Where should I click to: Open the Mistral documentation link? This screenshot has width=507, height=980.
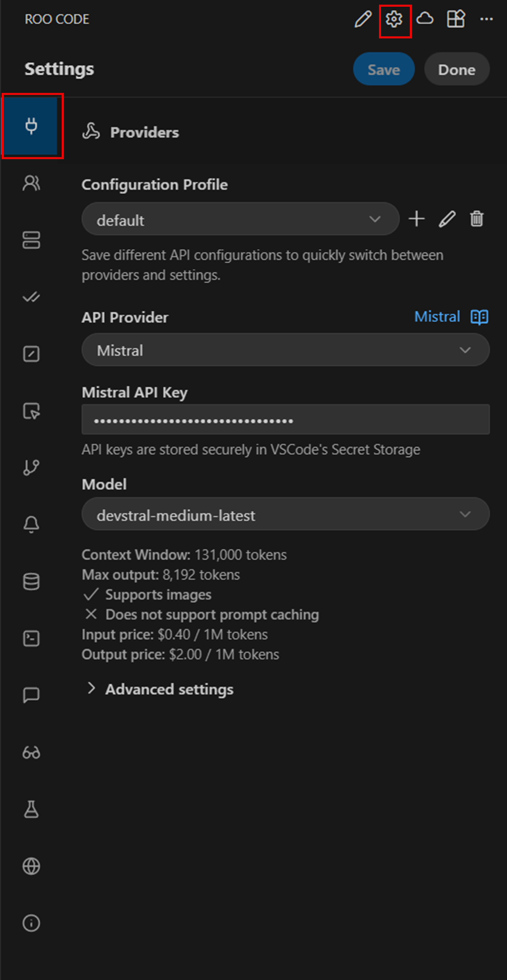tap(437, 317)
